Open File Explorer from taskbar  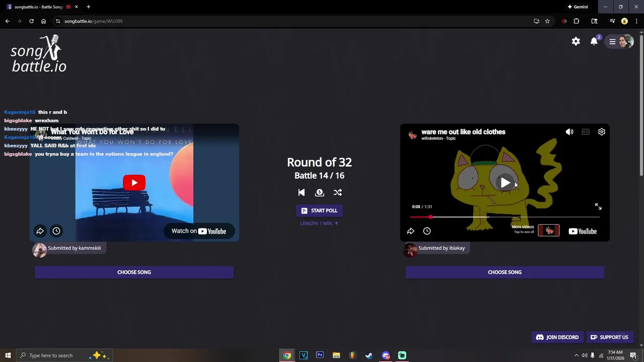click(x=336, y=355)
